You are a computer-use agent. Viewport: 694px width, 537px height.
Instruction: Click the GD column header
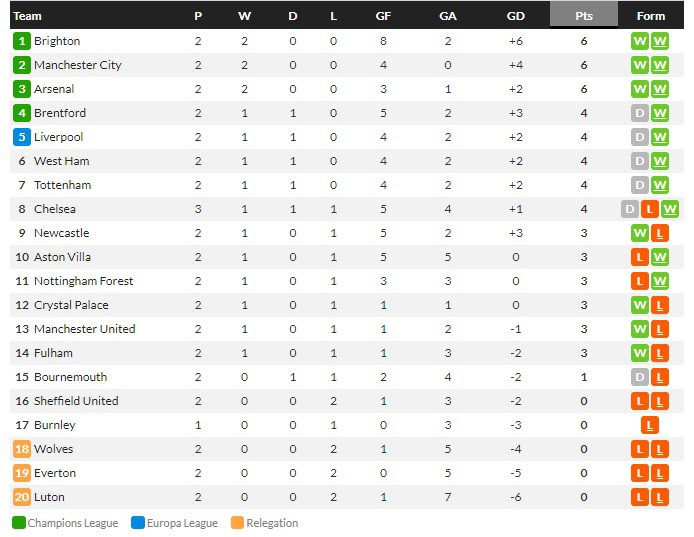(516, 15)
